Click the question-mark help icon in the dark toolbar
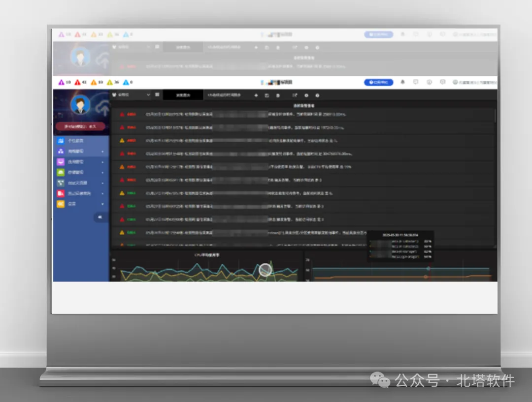 click(317, 95)
